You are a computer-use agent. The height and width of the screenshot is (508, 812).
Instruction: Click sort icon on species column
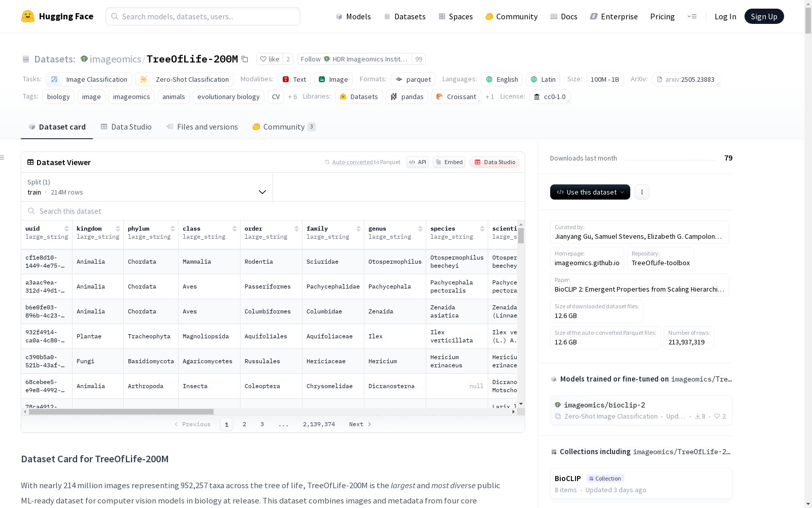point(482,229)
